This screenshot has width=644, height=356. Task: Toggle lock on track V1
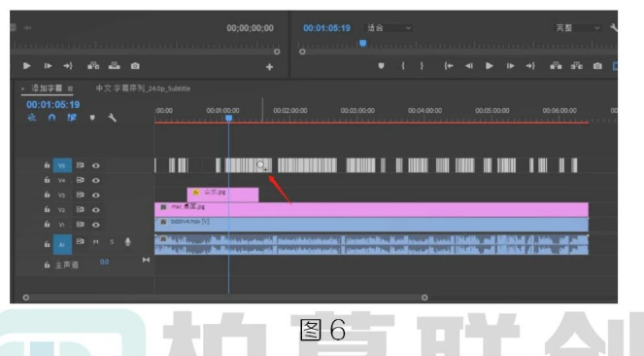coord(47,225)
